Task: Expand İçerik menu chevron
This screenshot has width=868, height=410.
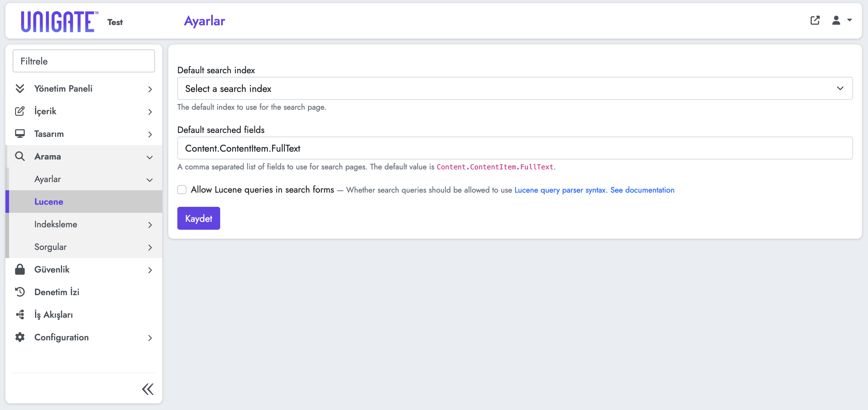Action: click(150, 112)
